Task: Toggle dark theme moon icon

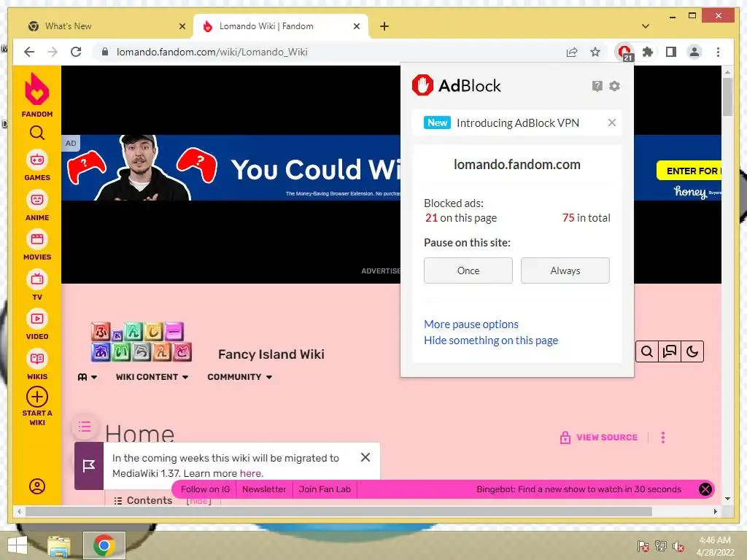Action: (692, 351)
